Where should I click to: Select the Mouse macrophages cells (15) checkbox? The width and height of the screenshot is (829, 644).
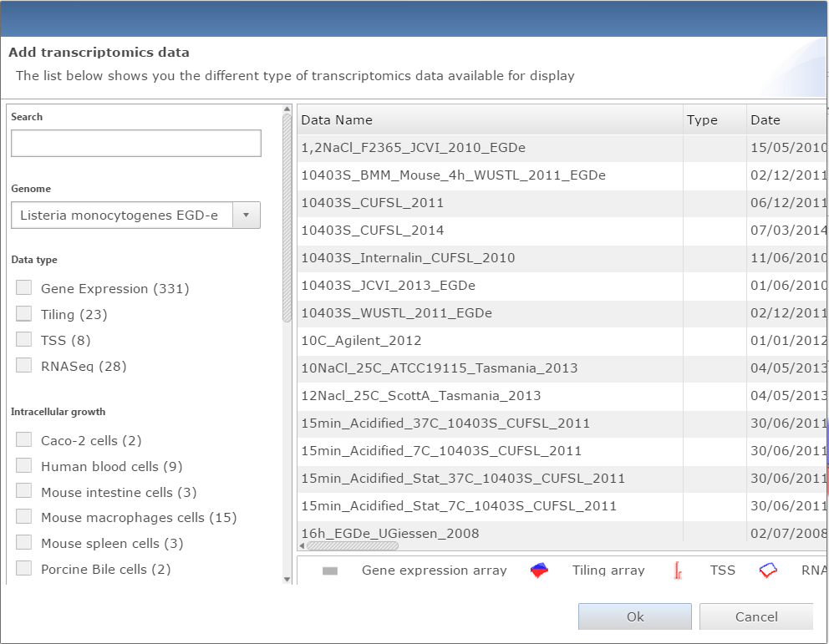24,518
